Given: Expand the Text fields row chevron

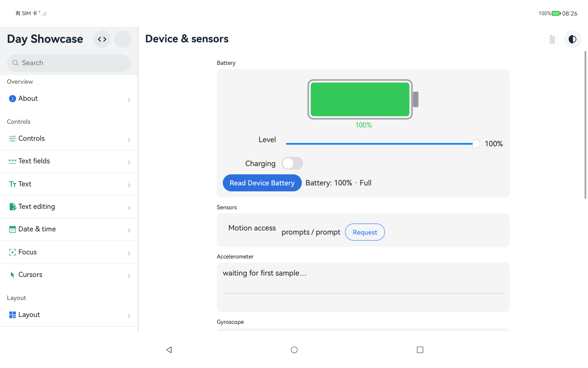Looking at the screenshot, I should [x=129, y=162].
